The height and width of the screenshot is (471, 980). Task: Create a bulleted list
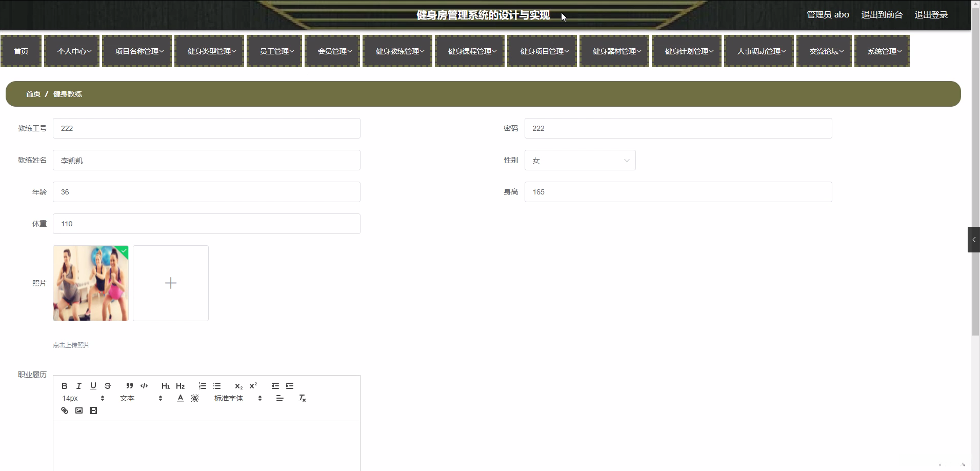tap(217, 386)
